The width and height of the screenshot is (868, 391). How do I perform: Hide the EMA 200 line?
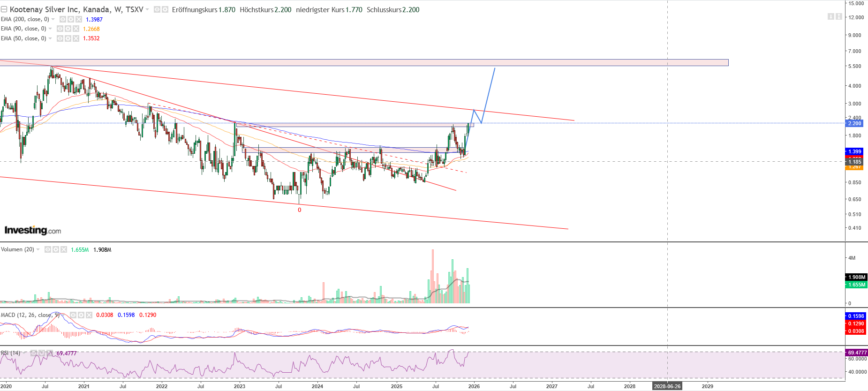click(62, 19)
